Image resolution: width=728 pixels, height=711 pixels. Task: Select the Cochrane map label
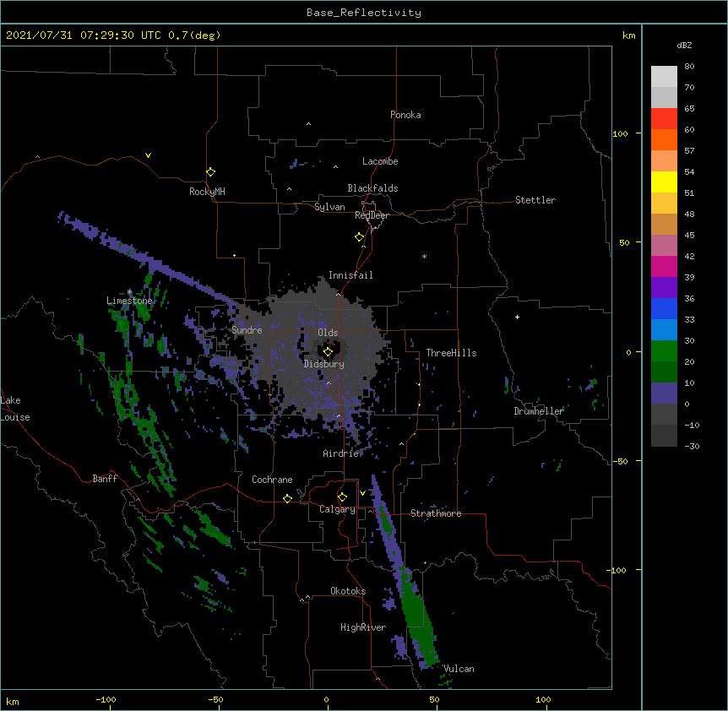(272, 480)
